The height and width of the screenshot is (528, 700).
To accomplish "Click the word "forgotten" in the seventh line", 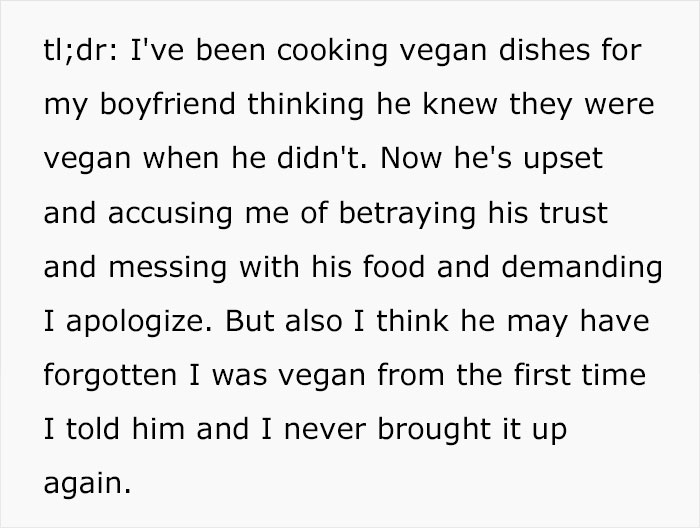I will pos(110,375).
